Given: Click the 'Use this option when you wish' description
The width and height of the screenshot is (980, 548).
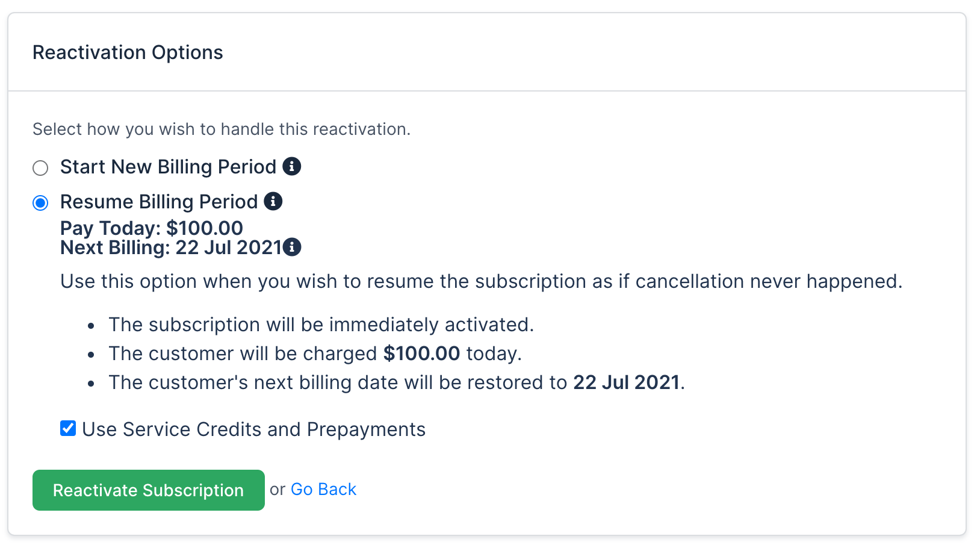Looking at the screenshot, I should pos(481,281).
